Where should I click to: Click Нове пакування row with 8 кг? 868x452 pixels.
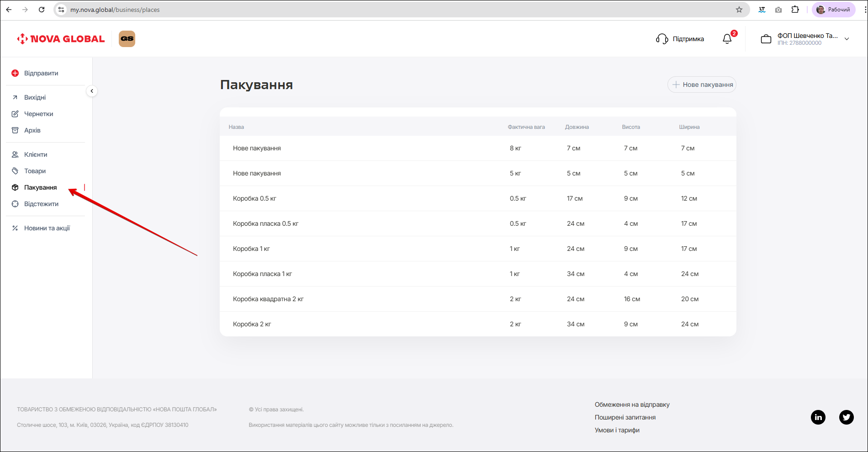(x=478, y=148)
